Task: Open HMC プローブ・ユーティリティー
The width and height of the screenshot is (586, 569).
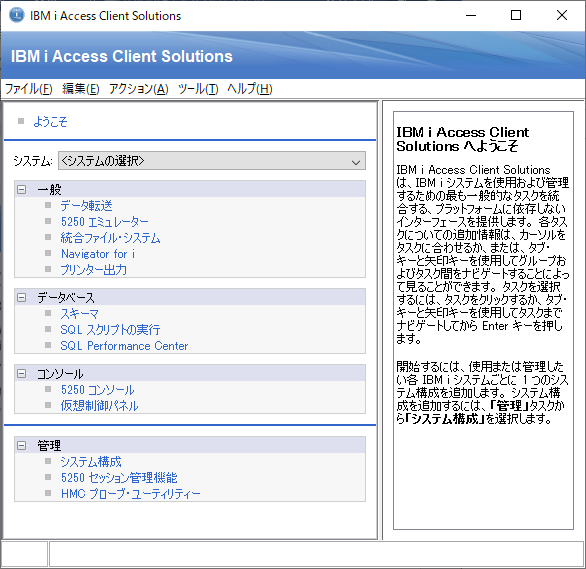Action: tap(130, 494)
